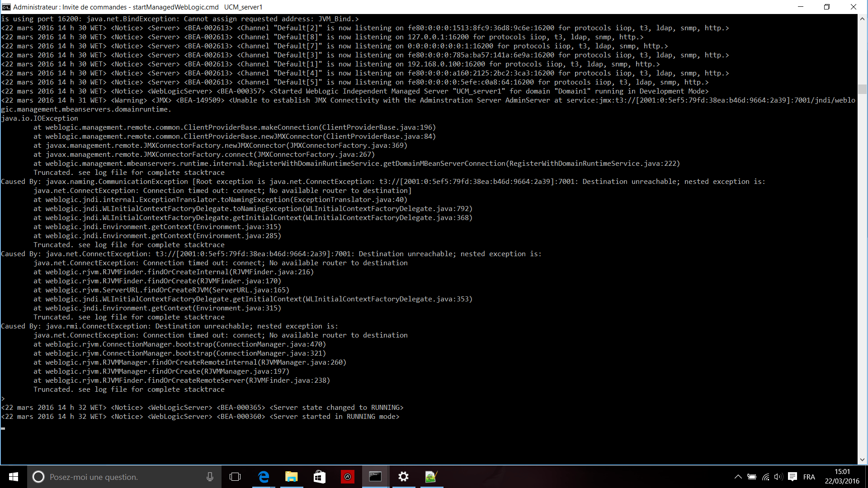The width and height of the screenshot is (868, 488).
Task: Click the Cortana search field
Action: click(x=122, y=477)
